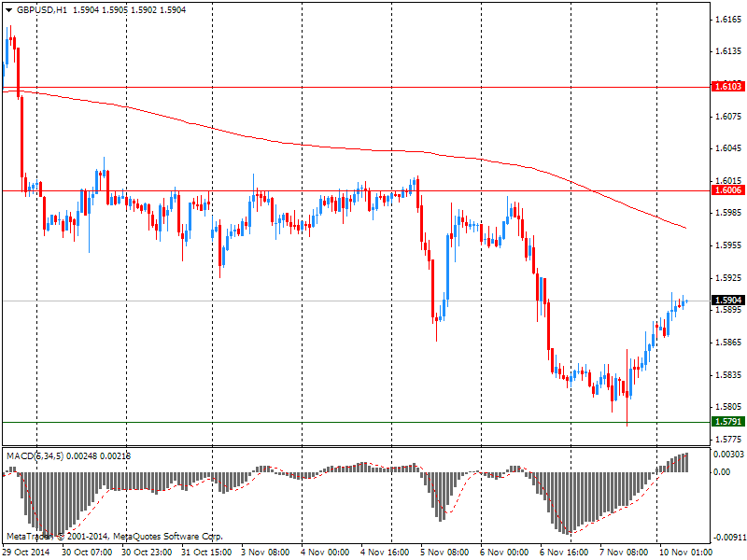Click the 1.5865 price scale value
Viewport: 747px width, 560px height.
728,342
